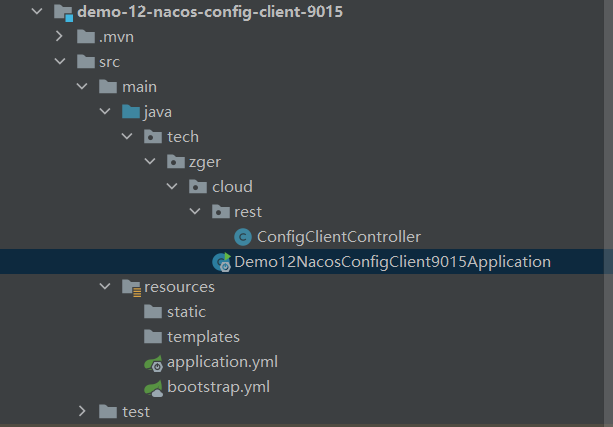Click the main folder icon

click(108, 87)
